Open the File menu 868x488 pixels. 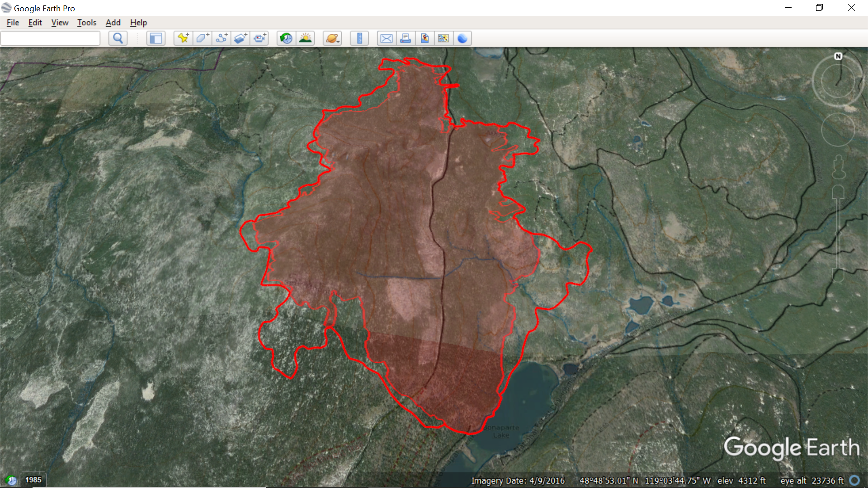pos(13,23)
